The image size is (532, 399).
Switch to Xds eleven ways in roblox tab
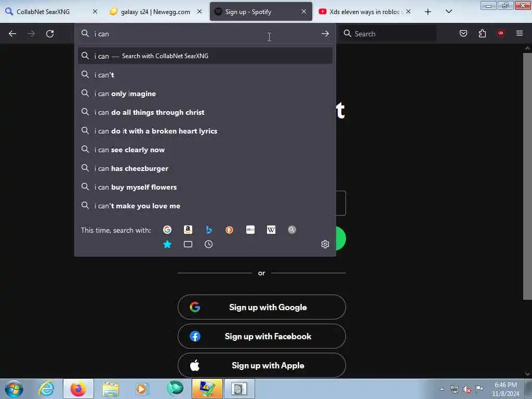coord(365,11)
